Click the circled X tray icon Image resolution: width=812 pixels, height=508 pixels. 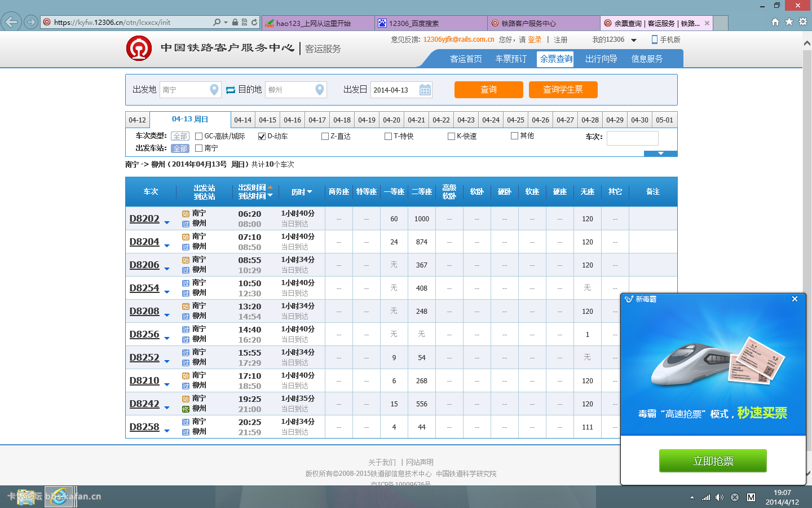pyautogui.click(x=735, y=497)
